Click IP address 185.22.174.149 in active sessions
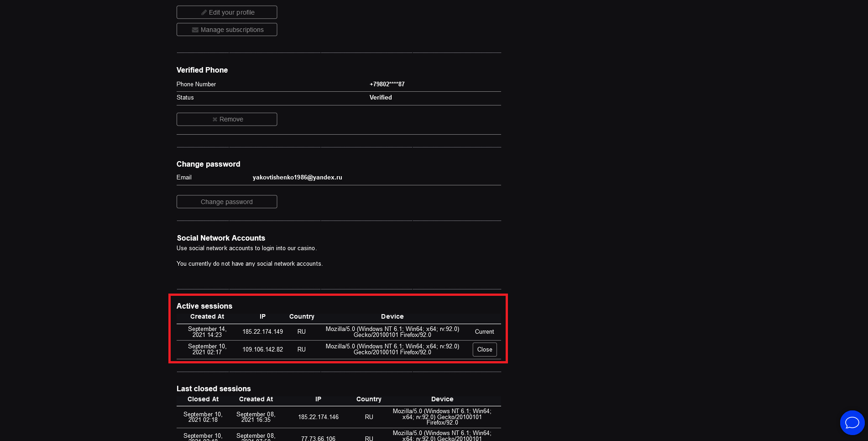 262,332
